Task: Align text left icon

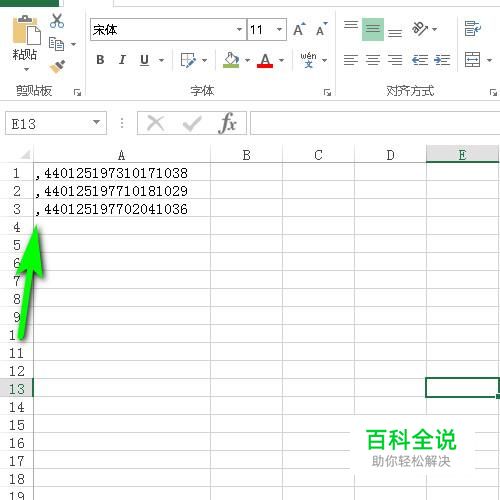Action: 351,60
